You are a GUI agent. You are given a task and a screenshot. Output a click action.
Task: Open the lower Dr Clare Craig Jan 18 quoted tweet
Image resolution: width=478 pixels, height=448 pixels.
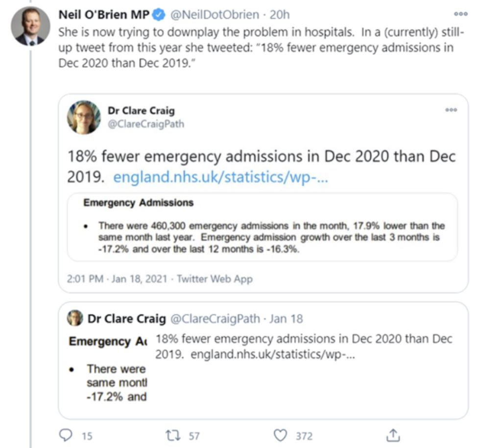(x=263, y=360)
